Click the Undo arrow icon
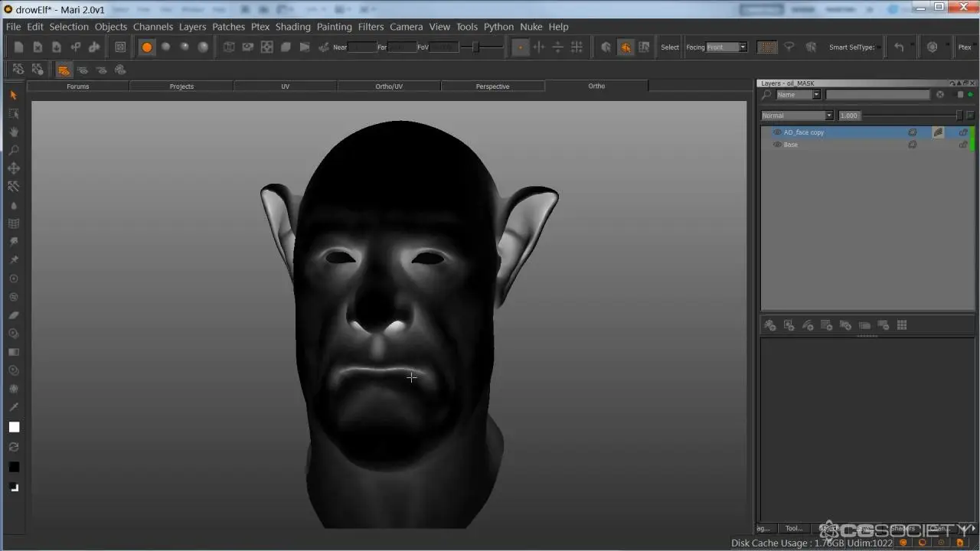Viewport: 980px width, 551px height. (x=899, y=47)
